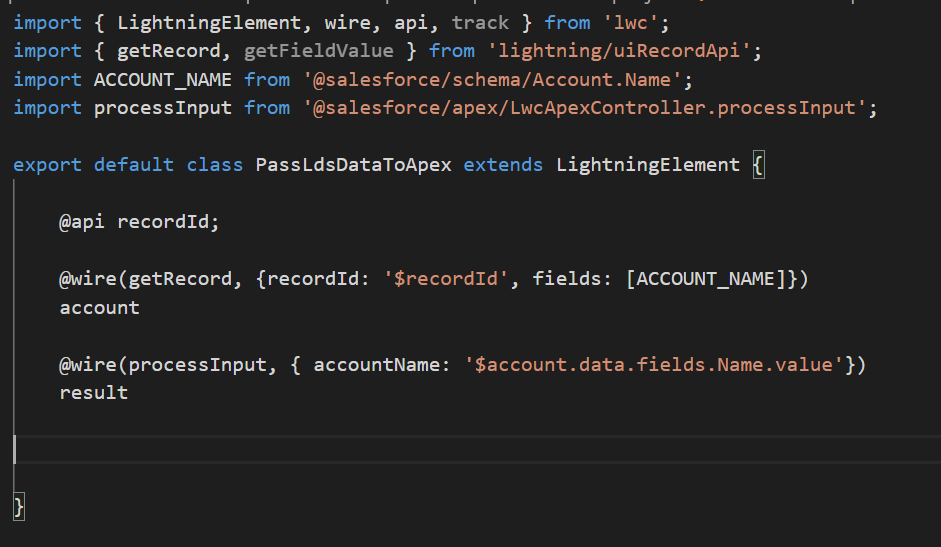Click the result wired property

pyautogui.click(x=94, y=393)
